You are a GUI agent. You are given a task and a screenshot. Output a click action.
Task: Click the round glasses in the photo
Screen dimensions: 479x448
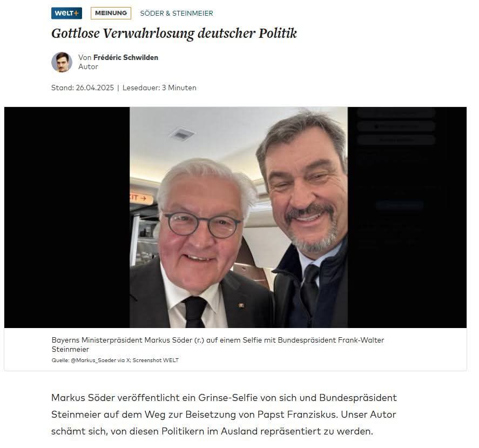click(x=203, y=225)
